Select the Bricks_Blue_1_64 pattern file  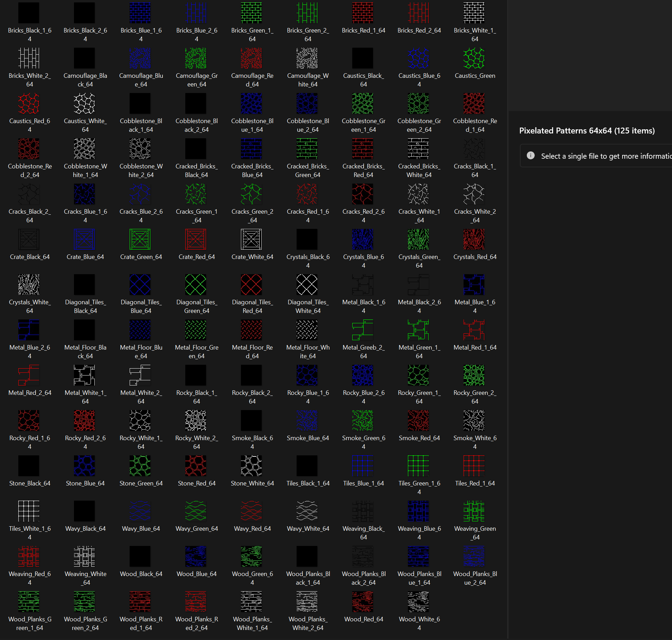140,13
